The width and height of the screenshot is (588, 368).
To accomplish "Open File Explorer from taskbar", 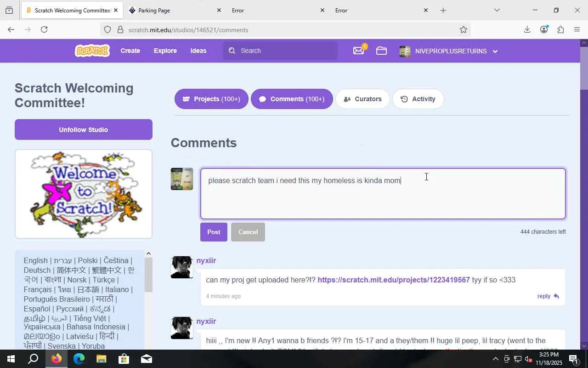I will (101, 359).
